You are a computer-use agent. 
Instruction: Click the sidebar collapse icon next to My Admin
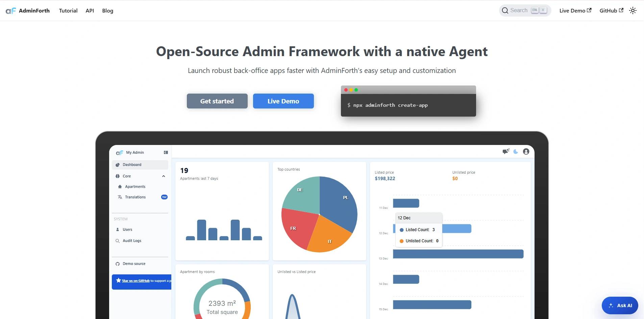pos(166,152)
